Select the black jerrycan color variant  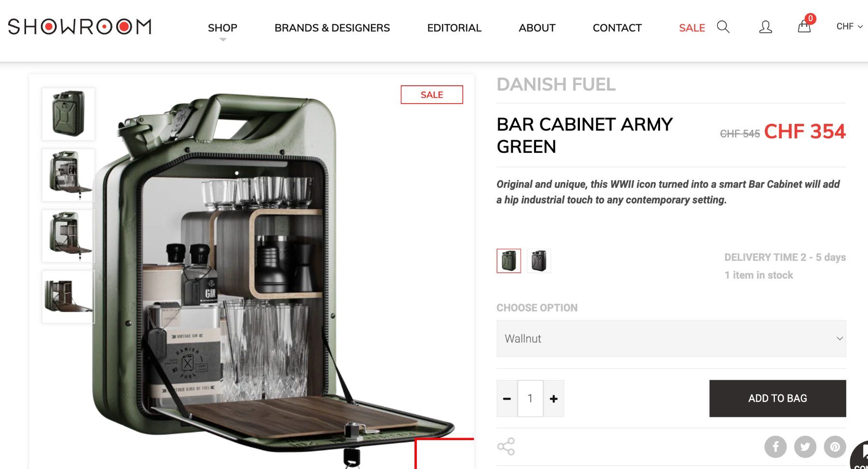538,261
